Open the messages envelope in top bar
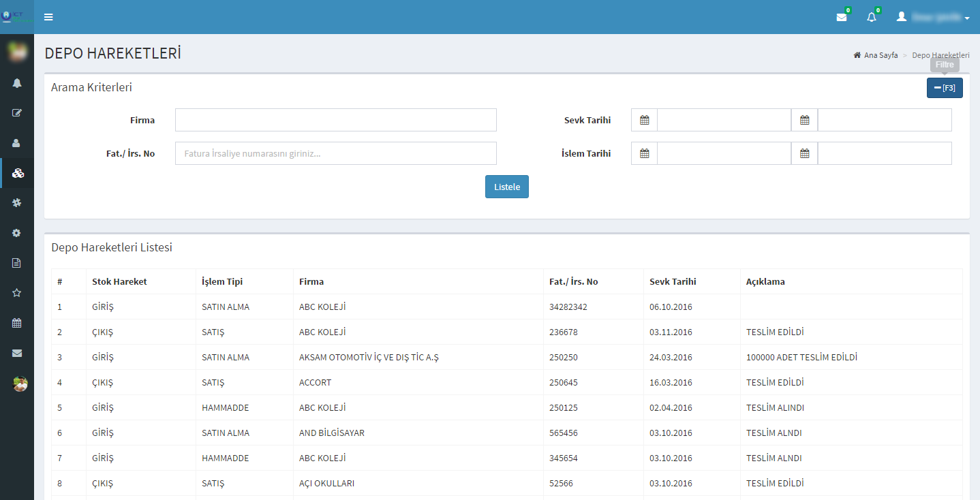The height and width of the screenshot is (500, 980). (x=842, y=17)
